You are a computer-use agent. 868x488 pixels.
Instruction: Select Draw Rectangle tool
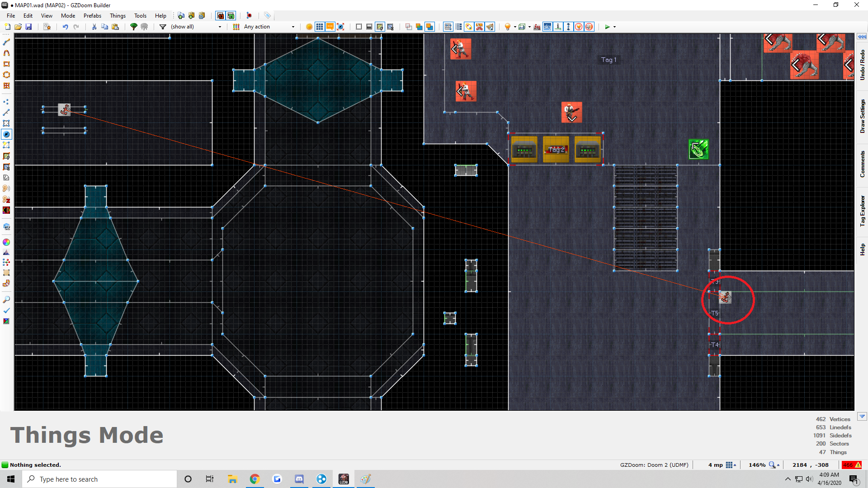click(6, 64)
